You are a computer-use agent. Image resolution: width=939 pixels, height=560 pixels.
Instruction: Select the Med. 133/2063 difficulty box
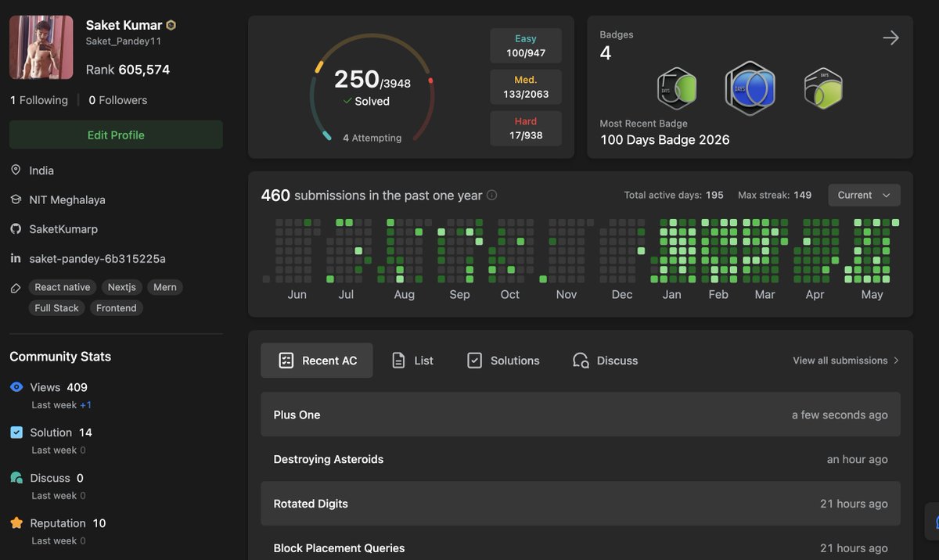pyautogui.click(x=526, y=87)
